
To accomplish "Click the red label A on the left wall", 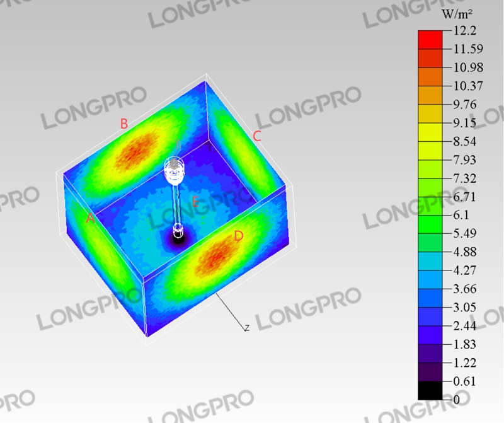I will tap(90, 219).
